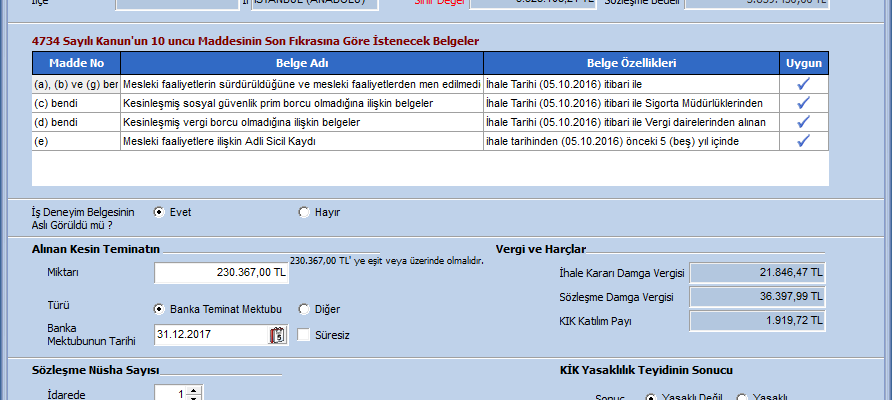
Task: Click the Belge Adı column header
Action: 300,63
